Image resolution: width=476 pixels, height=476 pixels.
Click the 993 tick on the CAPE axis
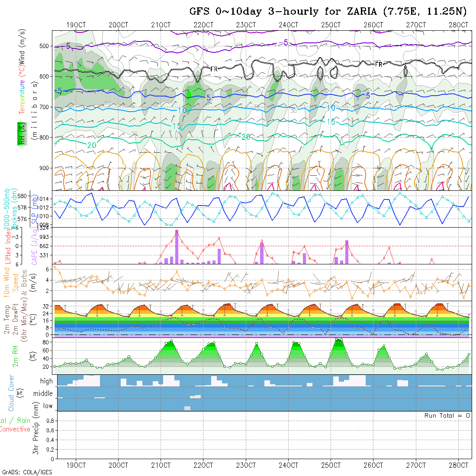(x=45, y=237)
